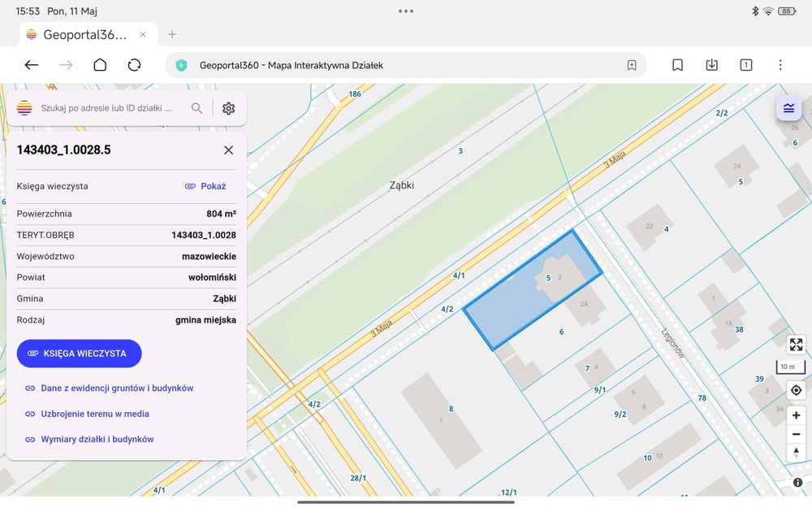Select parcel 10 on the map

(647, 458)
